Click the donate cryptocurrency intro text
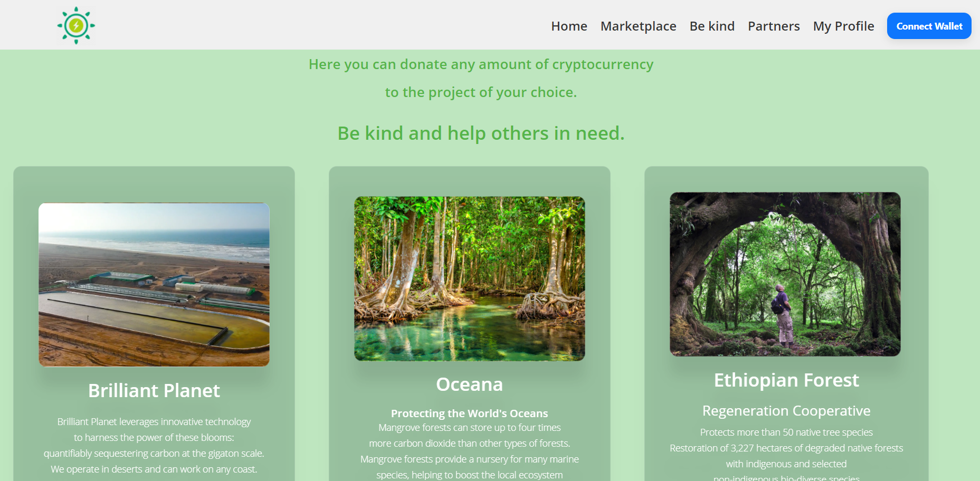The image size is (980, 481). pos(481,78)
